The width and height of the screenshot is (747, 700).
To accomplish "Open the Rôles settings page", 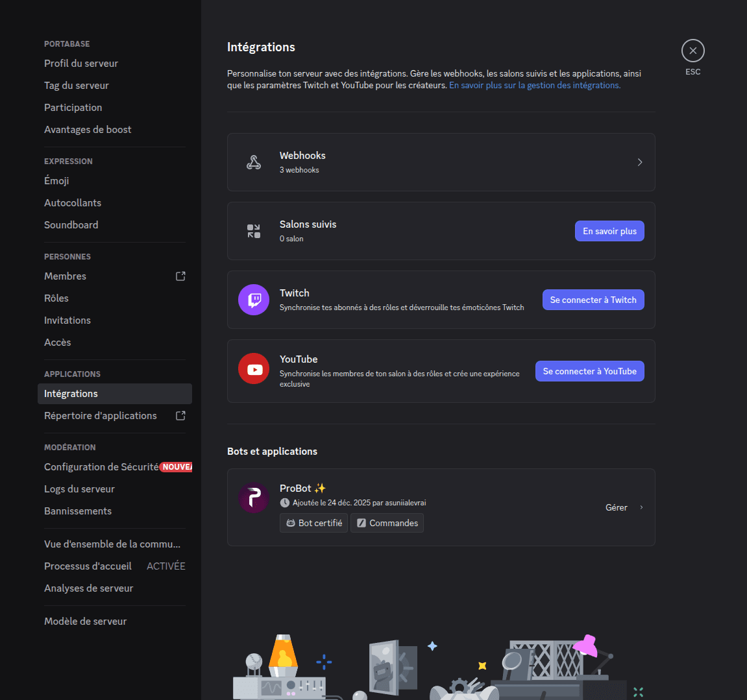I will tap(56, 298).
